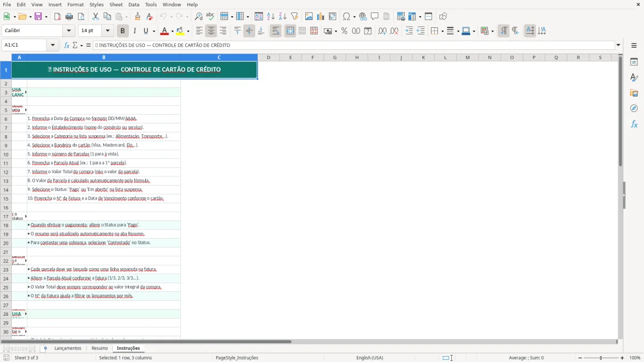Insert a hyperlink

pos(363,17)
